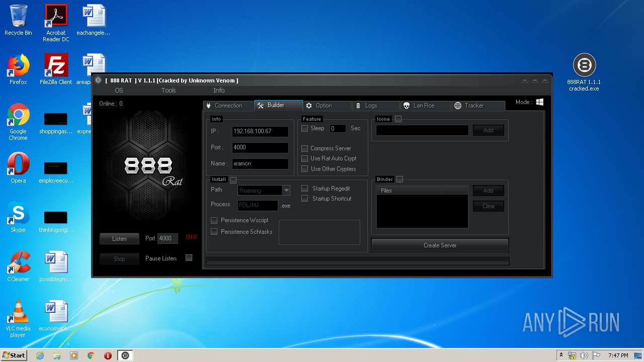Select the Builder tab
Viewport: 644px width, 362px height.
278,105
